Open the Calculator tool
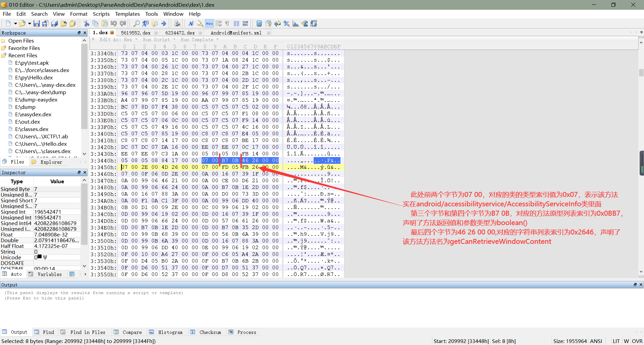644x345 pixels. tap(259, 23)
